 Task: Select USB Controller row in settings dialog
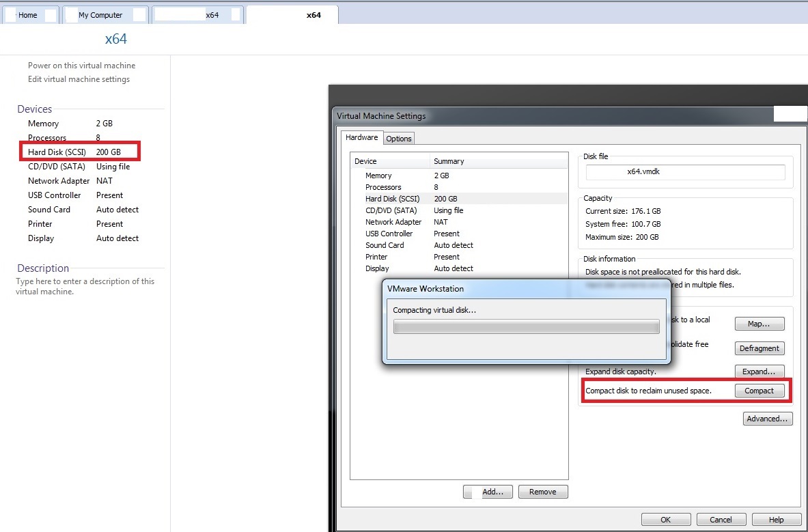pyautogui.click(x=458, y=234)
